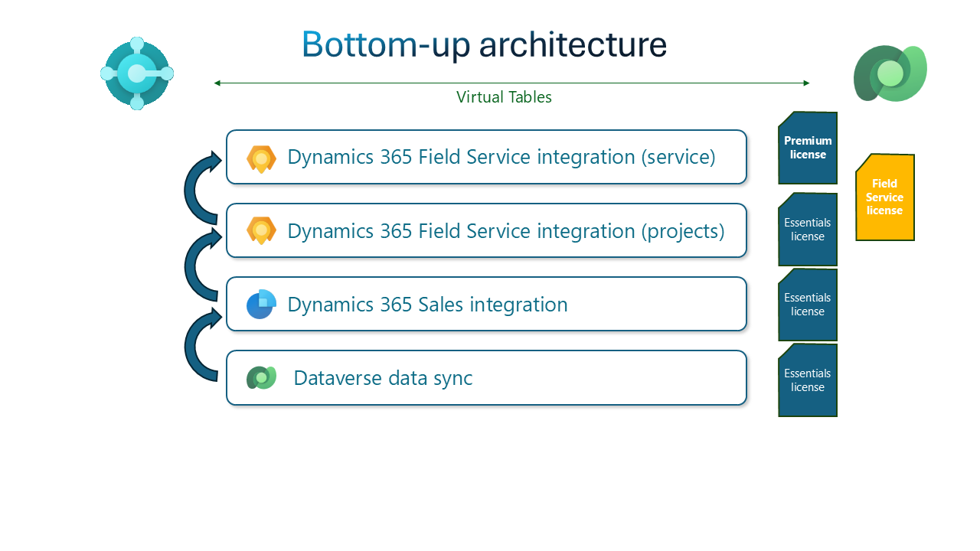
Task: Click Field Service icon in projects row
Action: (x=261, y=231)
